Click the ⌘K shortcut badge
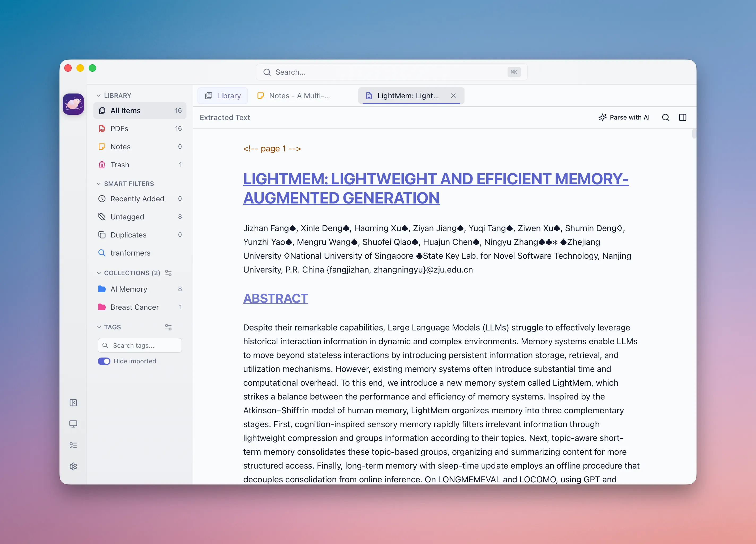Viewport: 756px width, 544px height. point(514,72)
